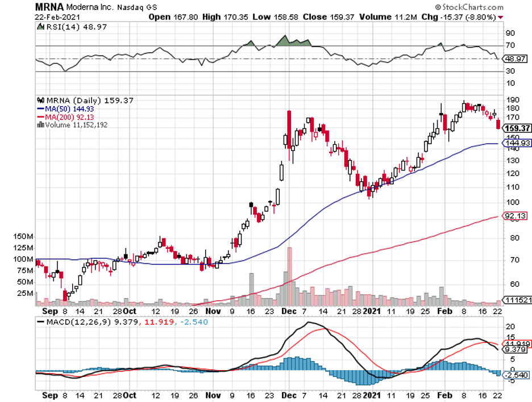Click the volume bars icon in legend

coord(39,124)
